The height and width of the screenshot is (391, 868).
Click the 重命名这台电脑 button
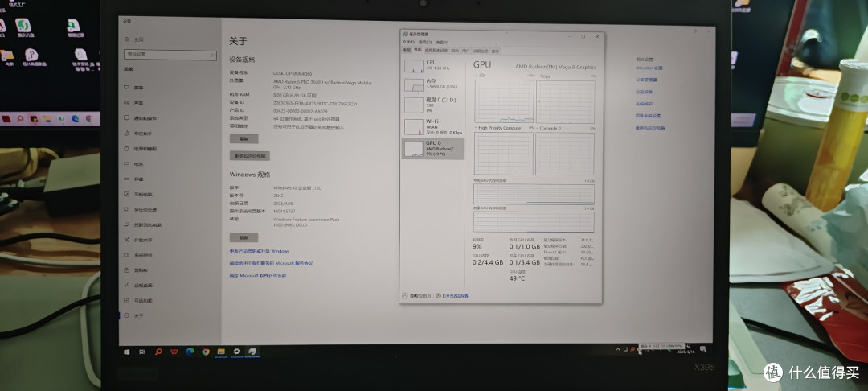coord(250,155)
